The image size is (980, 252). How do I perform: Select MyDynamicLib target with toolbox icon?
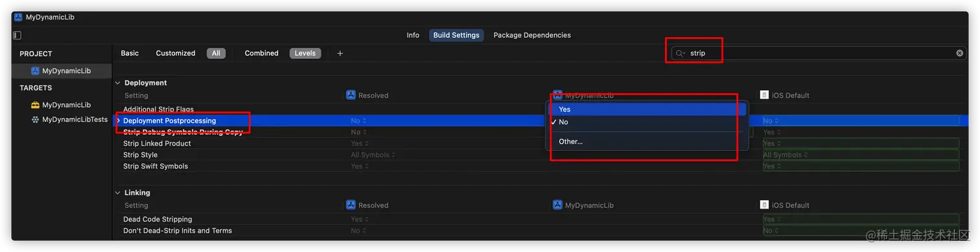61,104
